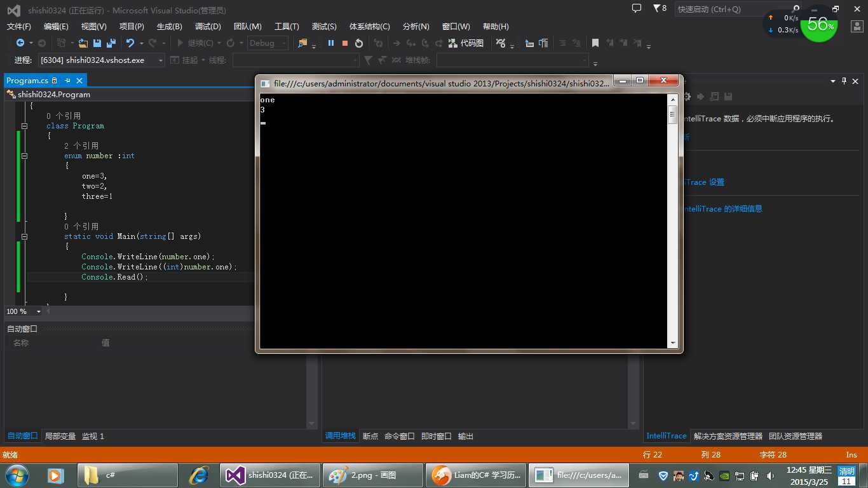Open the 调试(D) menu
Screen dimensions: 868x488
tap(208, 26)
